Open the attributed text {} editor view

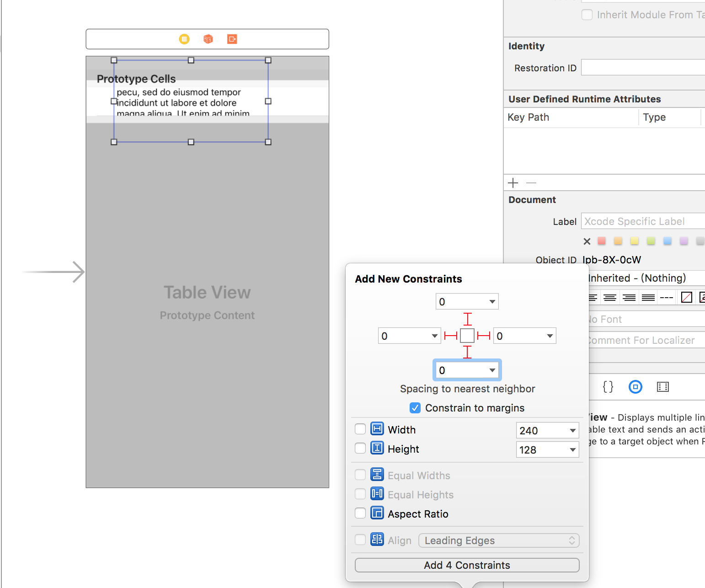click(608, 387)
